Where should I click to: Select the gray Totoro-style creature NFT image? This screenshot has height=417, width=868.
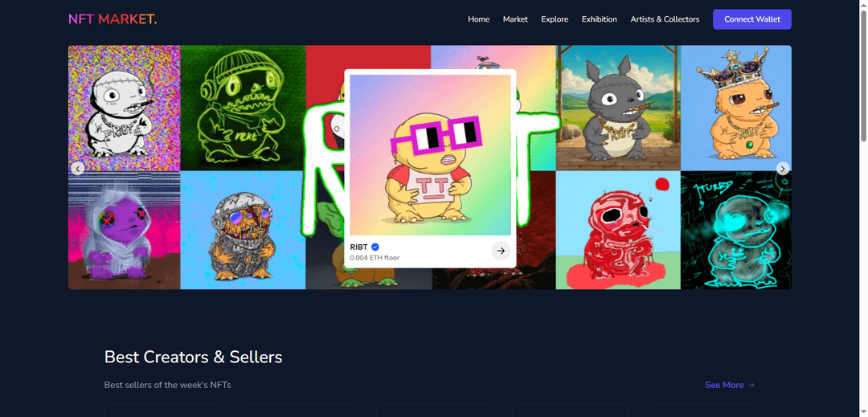point(618,108)
